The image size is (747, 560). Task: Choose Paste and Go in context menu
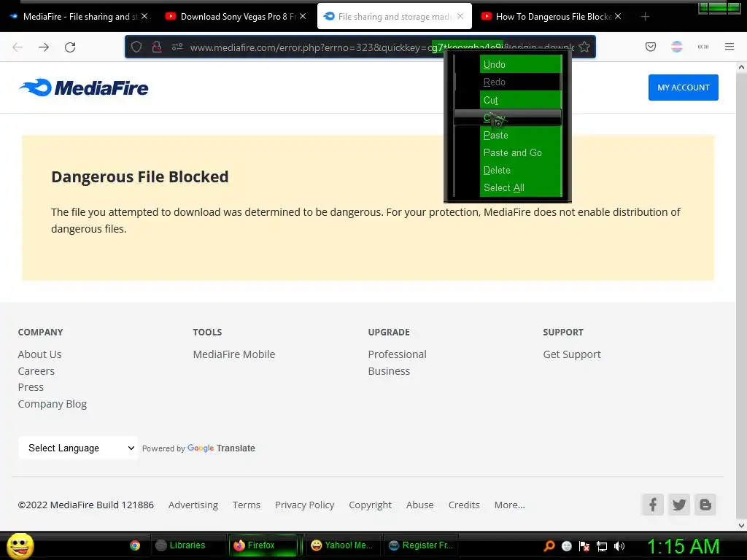coord(508,153)
